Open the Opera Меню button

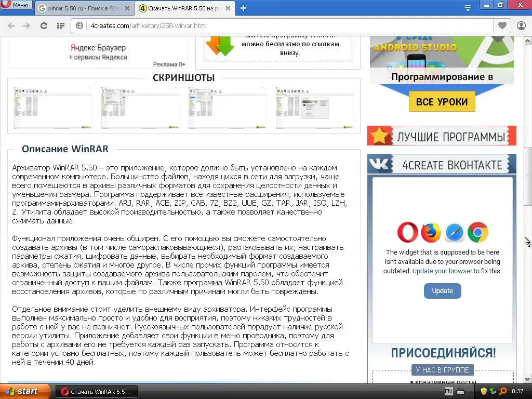[16, 5]
